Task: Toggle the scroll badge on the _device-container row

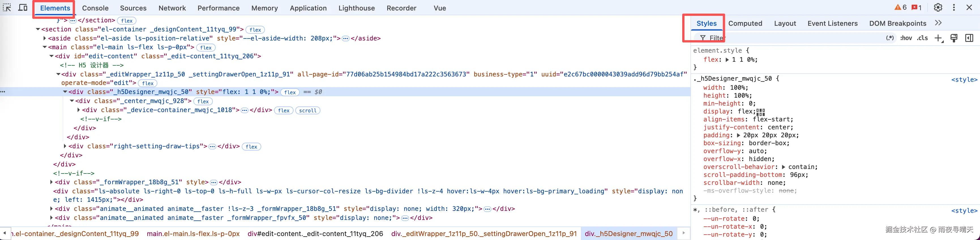Action: (x=308, y=111)
